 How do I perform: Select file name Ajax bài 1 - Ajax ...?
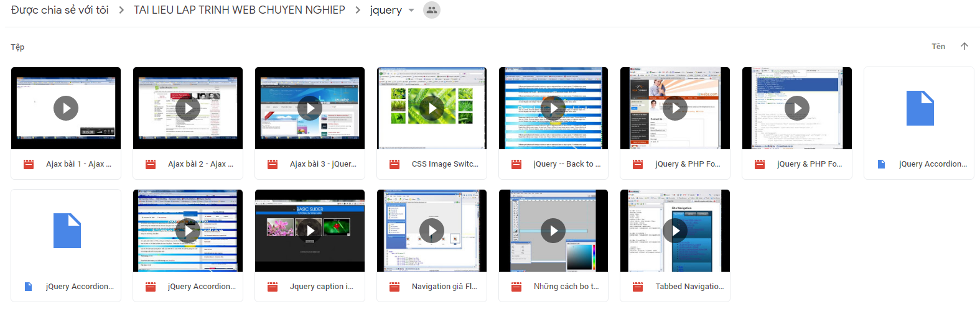point(78,164)
